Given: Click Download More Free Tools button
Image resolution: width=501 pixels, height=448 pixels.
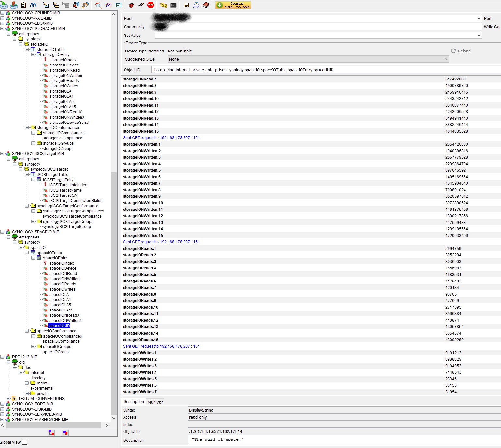Looking at the screenshot, I should coord(233,5).
